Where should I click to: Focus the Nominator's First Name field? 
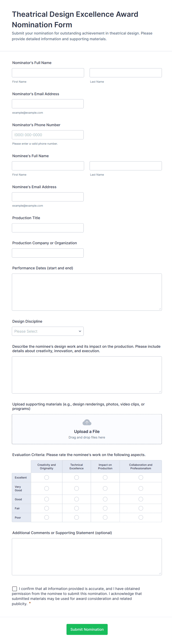48,73
